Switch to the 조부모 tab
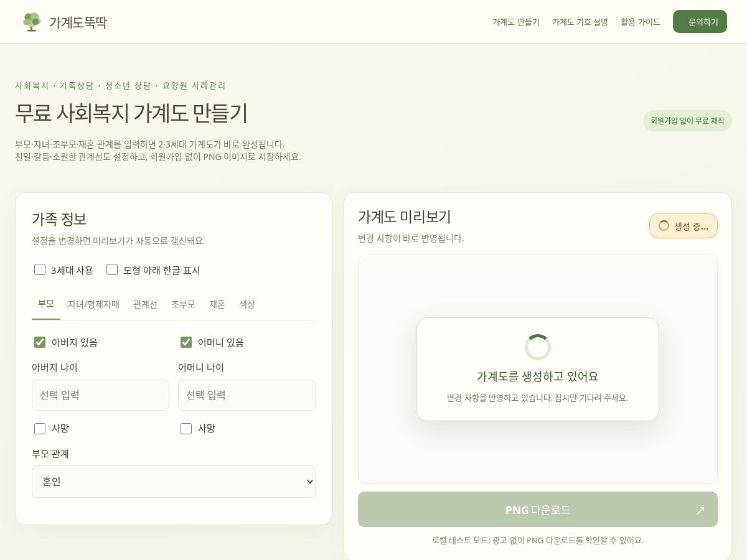 pyautogui.click(x=184, y=304)
